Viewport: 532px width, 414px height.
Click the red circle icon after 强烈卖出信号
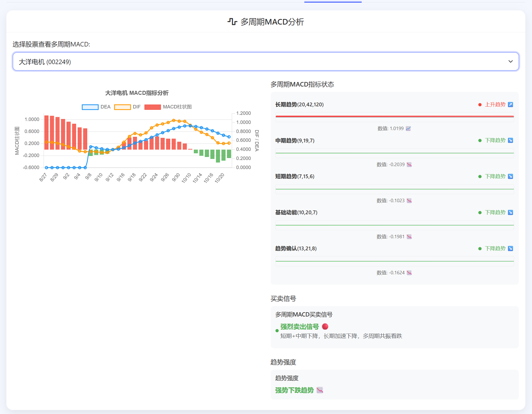325,326
